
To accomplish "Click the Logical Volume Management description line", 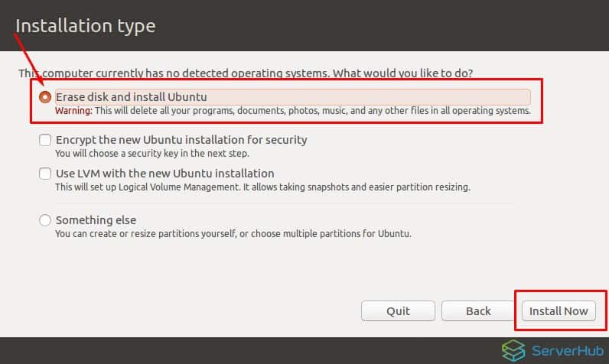I will (262, 187).
